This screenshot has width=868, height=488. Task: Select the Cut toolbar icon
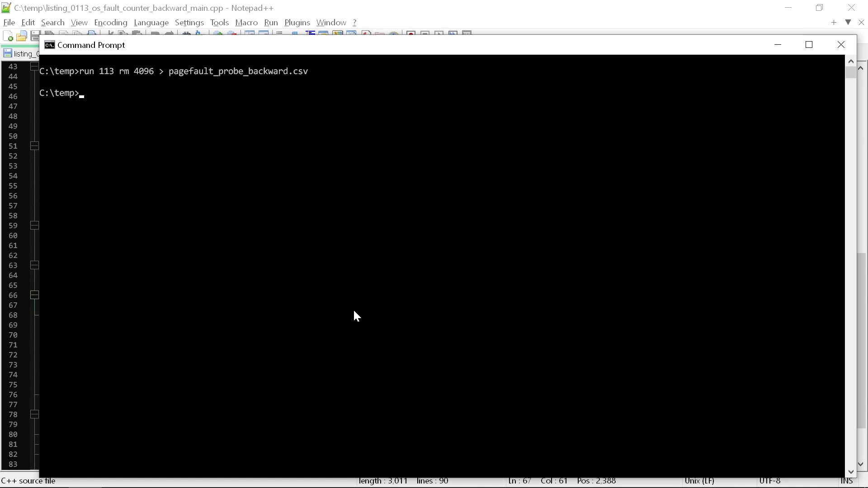[110, 34]
